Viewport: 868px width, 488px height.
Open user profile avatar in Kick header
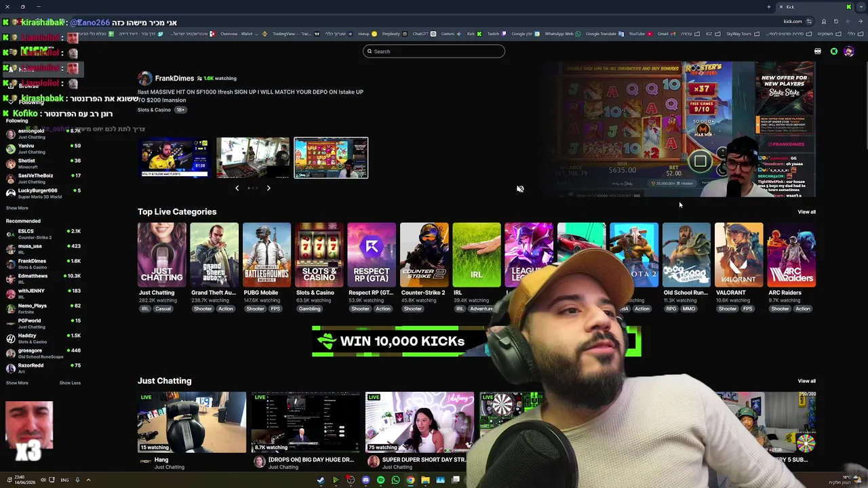click(x=848, y=52)
